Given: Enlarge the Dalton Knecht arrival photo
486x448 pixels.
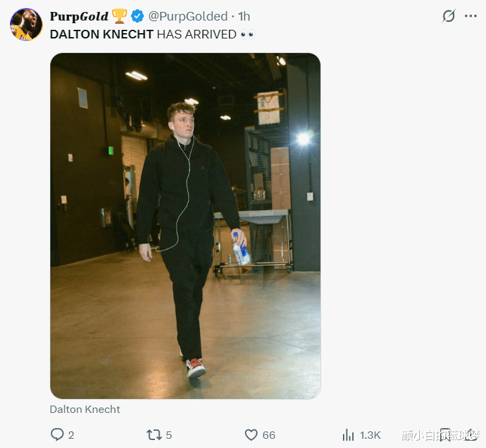Looking at the screenshot, I should tap(185, 225).
